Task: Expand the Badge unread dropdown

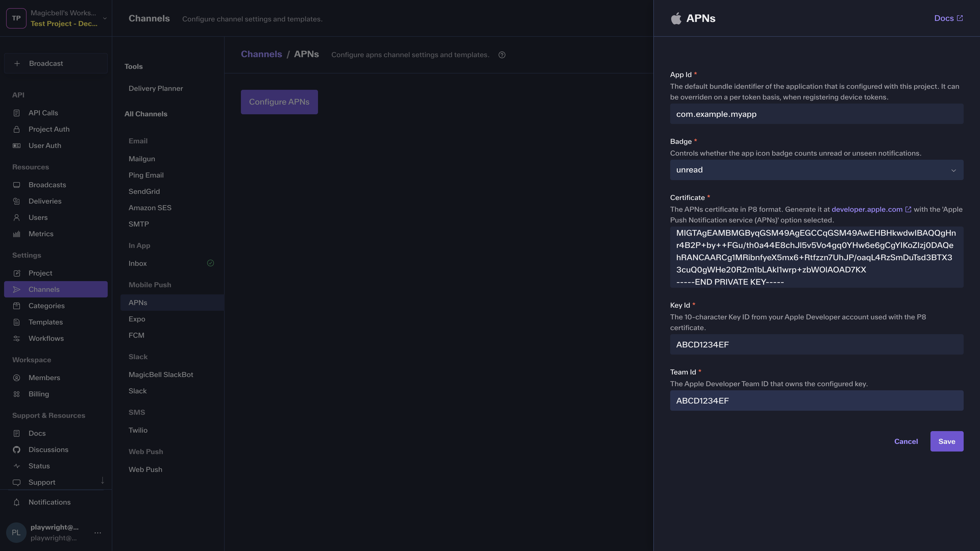Action: tap(816, 170)
